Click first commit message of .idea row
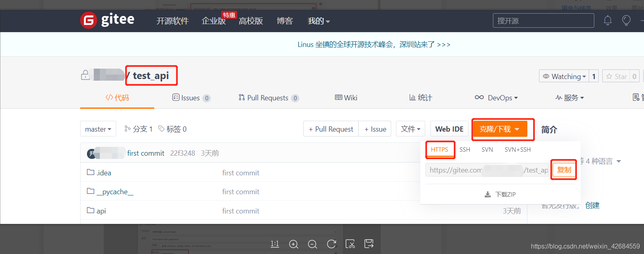Viewport: 644px width, 254px height. tap(241, 173)
